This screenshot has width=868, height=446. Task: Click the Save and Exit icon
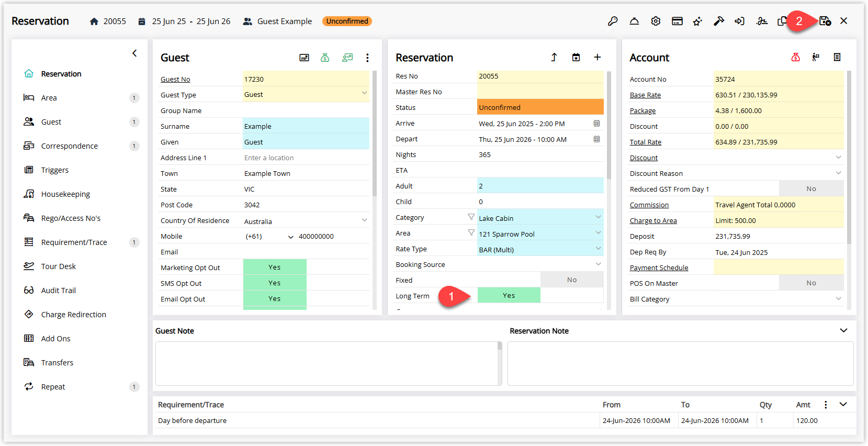(x=825, y=21)
